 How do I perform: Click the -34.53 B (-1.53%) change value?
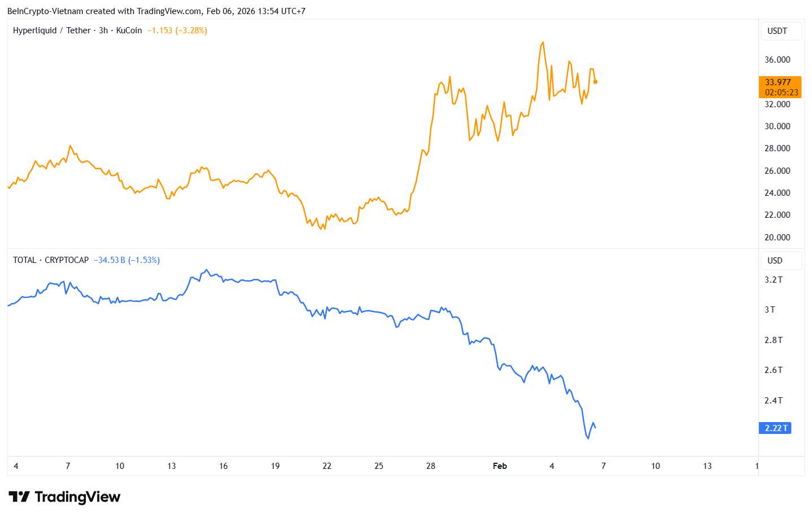tap(126, 260)
